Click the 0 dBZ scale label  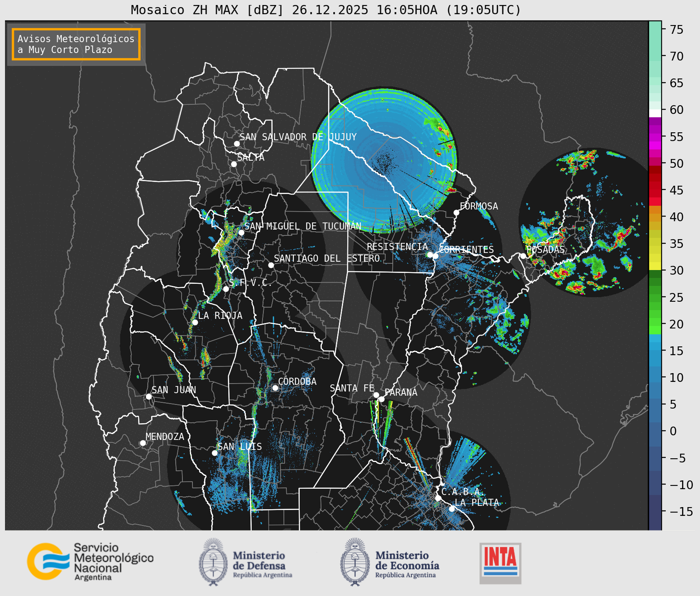(673, 431)
